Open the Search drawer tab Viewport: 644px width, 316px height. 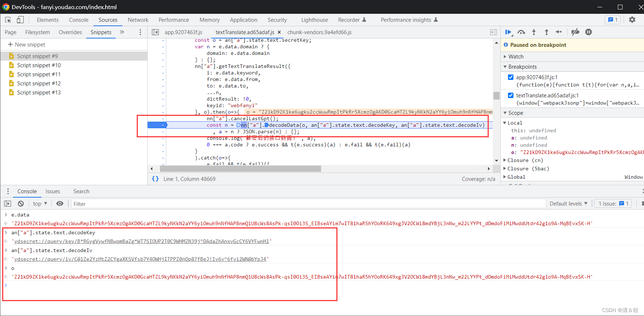coord(81,191)
